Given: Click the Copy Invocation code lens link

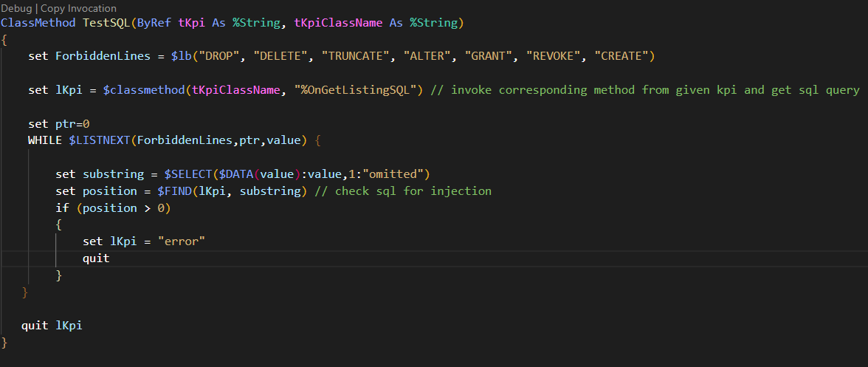Looking at the screenshot, I should pyautogui.click(x=78, y=8).
